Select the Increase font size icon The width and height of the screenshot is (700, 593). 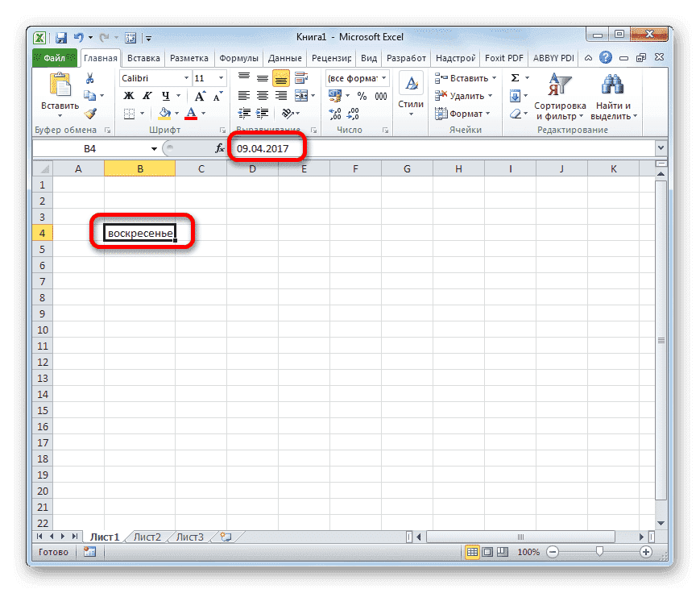[x=201, y=94]
